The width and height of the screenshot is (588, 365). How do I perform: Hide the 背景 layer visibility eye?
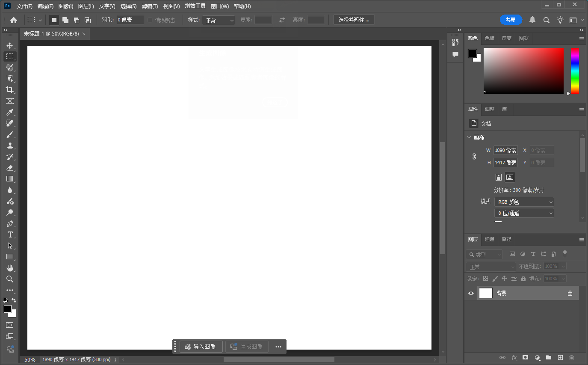471,294
